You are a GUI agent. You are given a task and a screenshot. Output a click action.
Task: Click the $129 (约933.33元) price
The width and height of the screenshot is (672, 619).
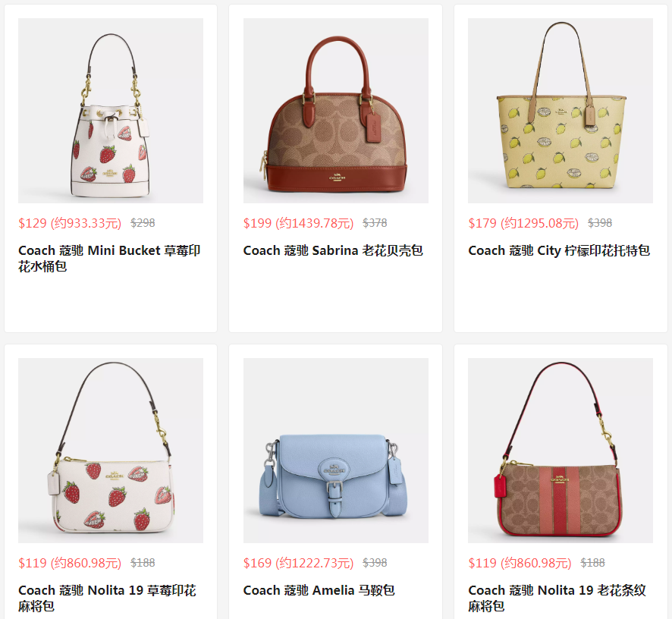point(70,223)
